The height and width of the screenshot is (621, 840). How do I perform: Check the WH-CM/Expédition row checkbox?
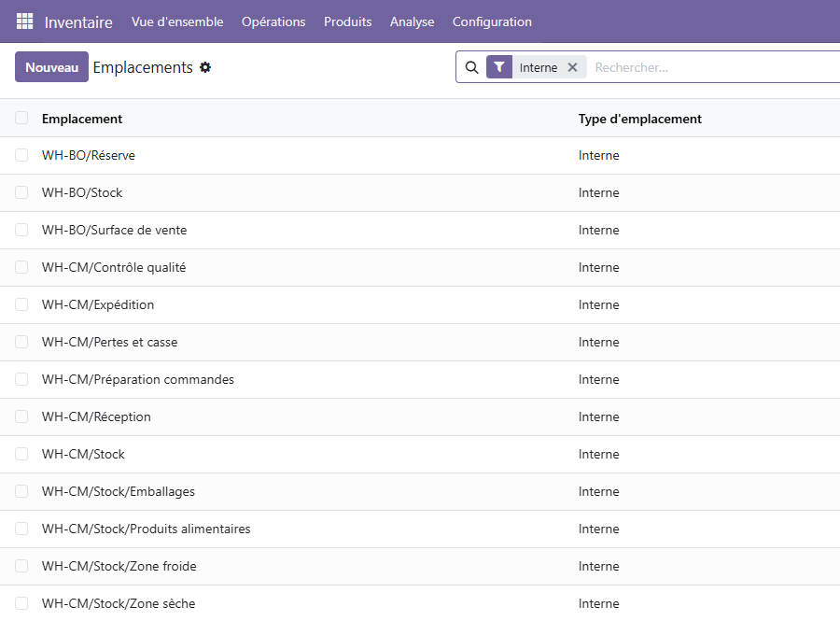21,304
